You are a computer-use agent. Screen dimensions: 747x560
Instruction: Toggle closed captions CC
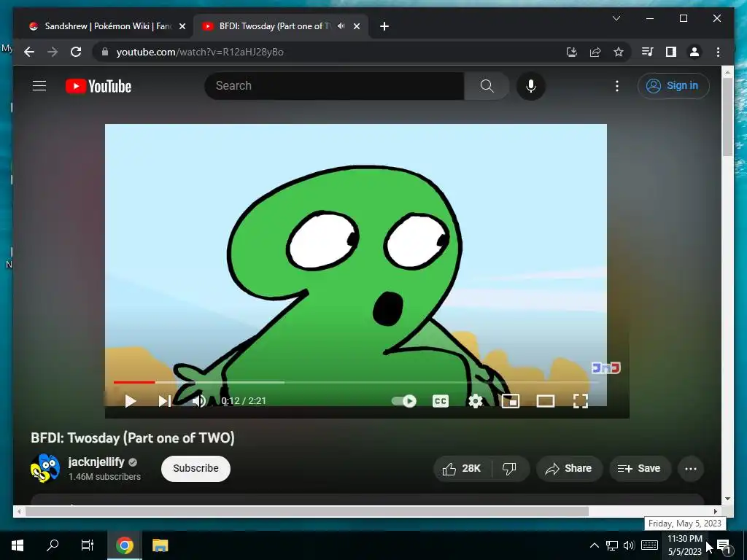[440, 401]
